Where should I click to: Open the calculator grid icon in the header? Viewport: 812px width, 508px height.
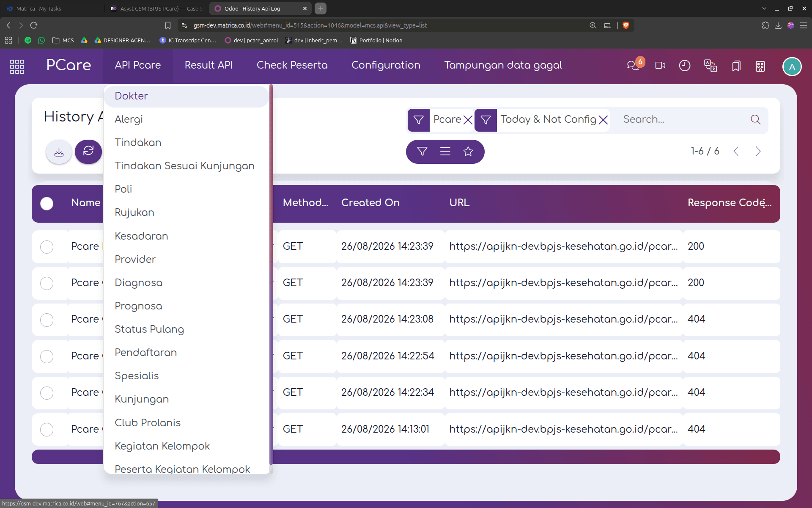coord(760,66)
